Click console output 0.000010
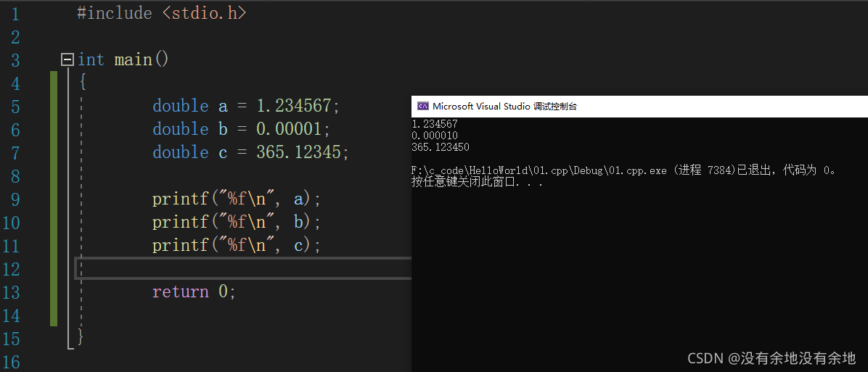868x372 pixels. click(435, 136)
